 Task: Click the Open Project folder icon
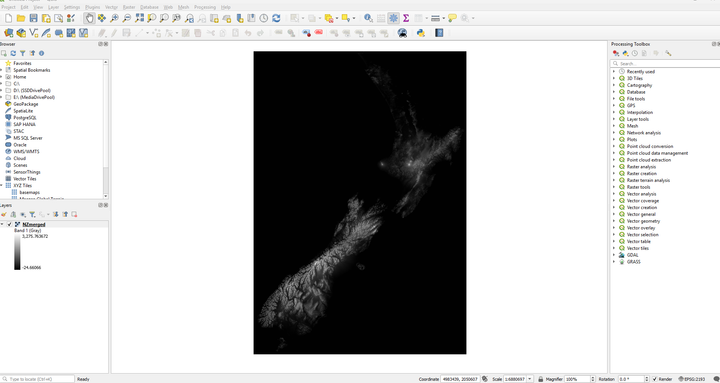[21, 18]
